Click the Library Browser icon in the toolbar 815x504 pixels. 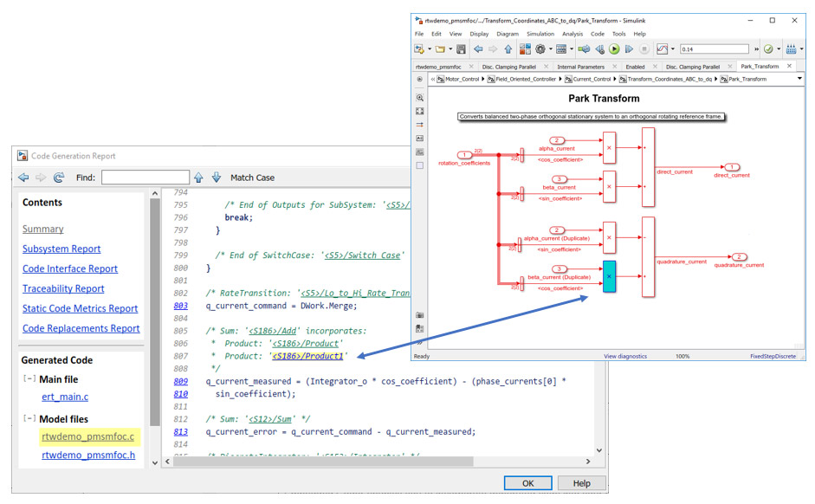[x=525, y=50]
